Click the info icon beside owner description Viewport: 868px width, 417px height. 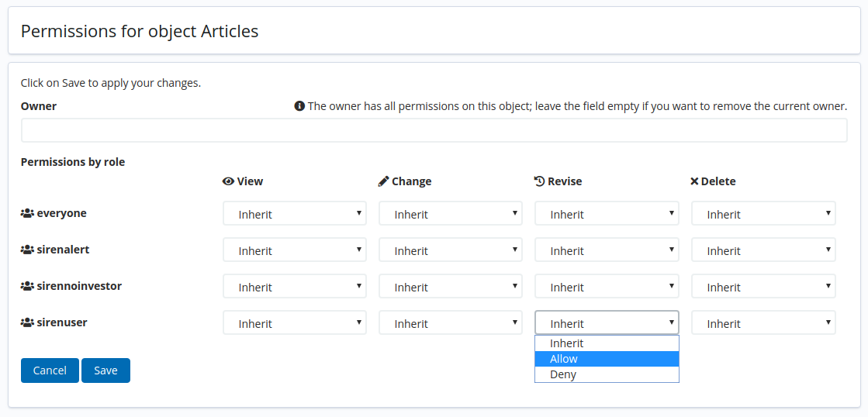299,106
